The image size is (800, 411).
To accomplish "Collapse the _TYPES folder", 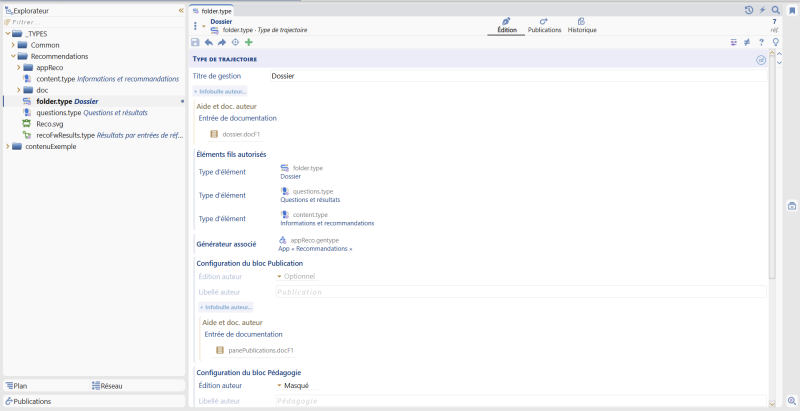I will tap(8, 34).
